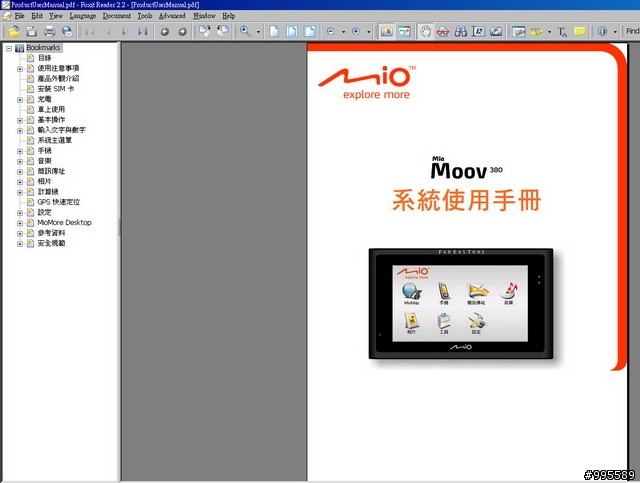Click the Moov device image on page
The image size is (640, 483).
(x=461, y=304)
